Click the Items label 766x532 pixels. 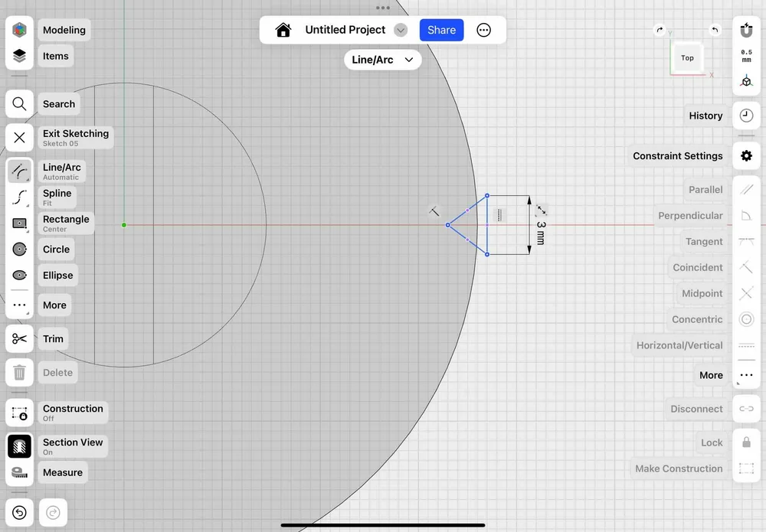point(56,56)
